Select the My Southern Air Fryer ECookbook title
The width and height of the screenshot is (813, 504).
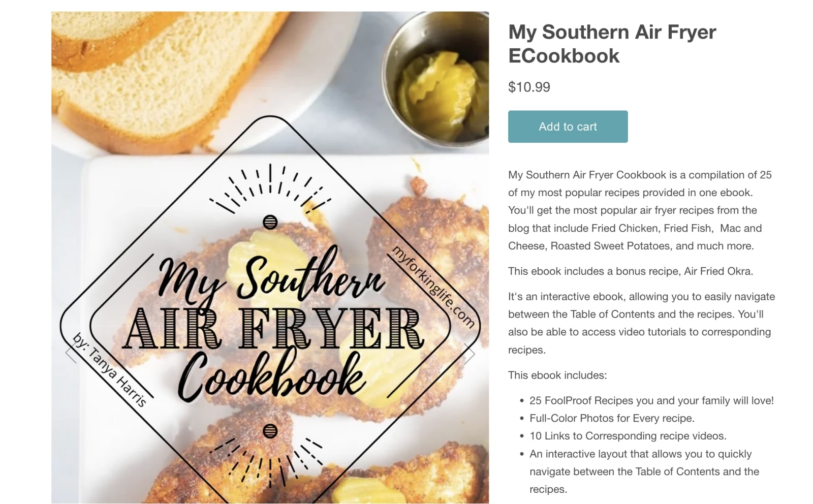tap(612, 44)
